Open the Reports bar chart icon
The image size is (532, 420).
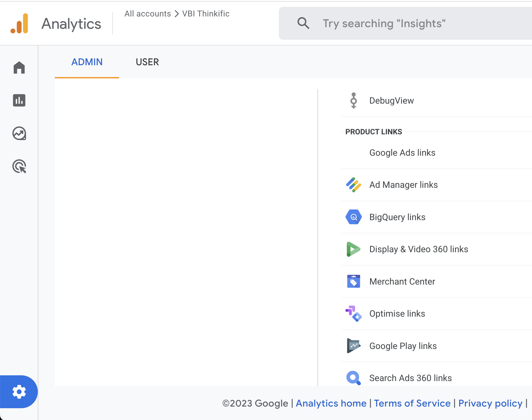click(x=19, y=100)
